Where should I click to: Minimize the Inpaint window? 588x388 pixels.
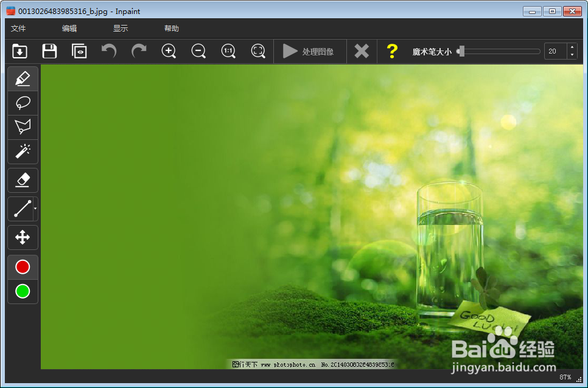point(532,11)
